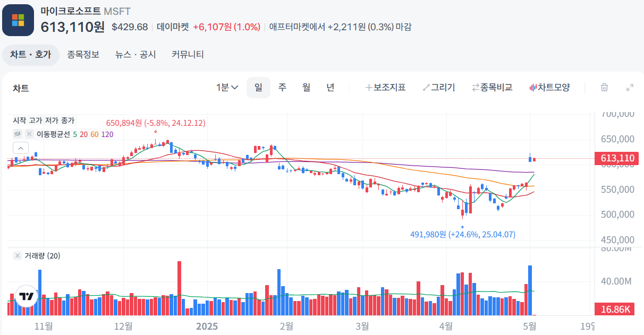Select the 그리기 drawing tool
The image size is (644, 335).
pos(439,87)
